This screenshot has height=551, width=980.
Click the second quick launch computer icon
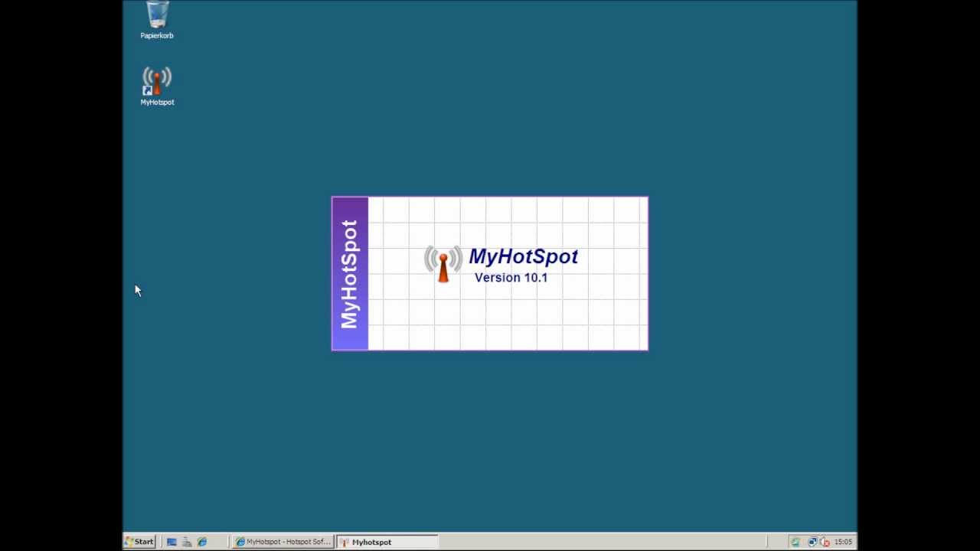187,542
